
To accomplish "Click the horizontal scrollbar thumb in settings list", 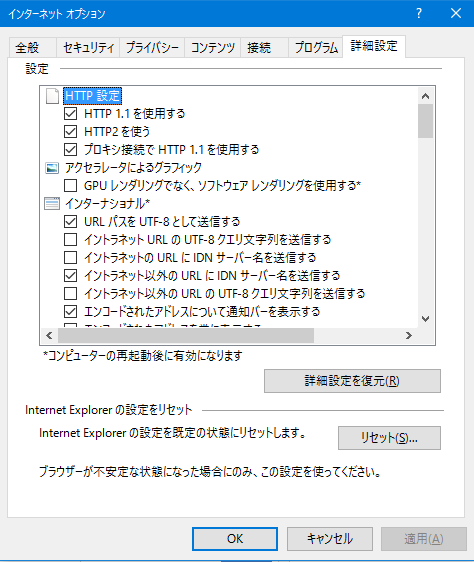I will [186, 335].
